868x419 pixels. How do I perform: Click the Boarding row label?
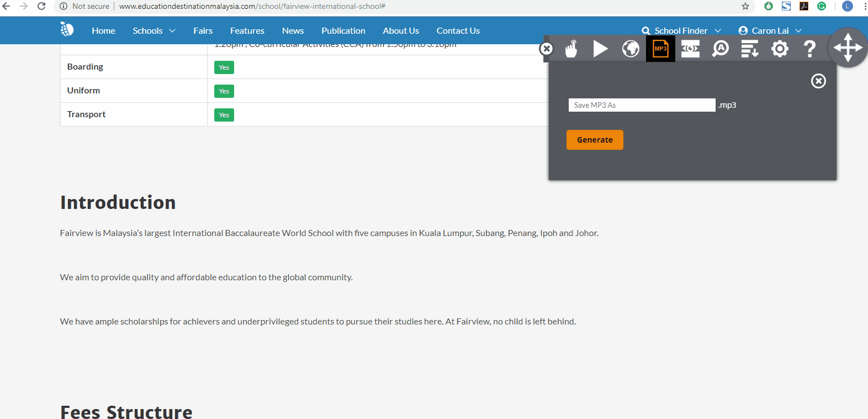85,67
